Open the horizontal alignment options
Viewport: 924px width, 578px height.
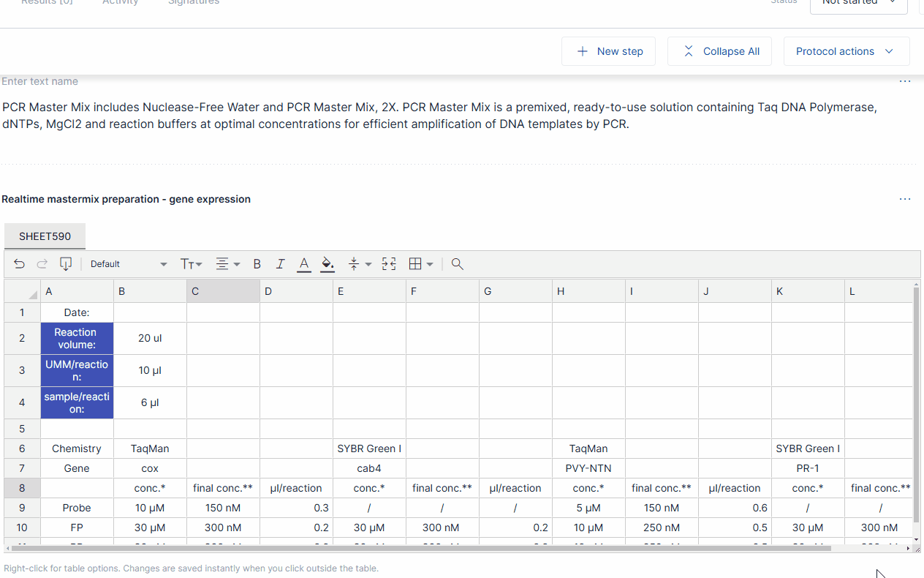point(227,263)
